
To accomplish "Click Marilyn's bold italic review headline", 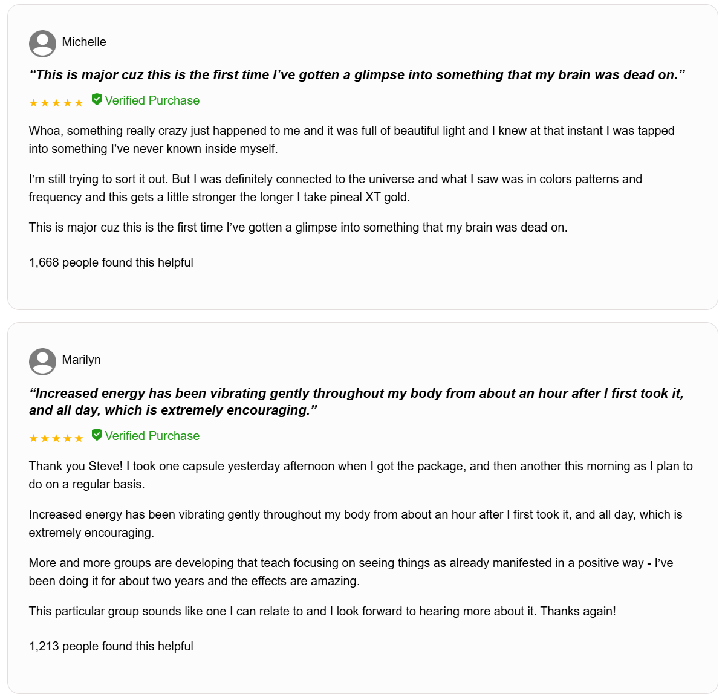I will (x=357, y=401).
